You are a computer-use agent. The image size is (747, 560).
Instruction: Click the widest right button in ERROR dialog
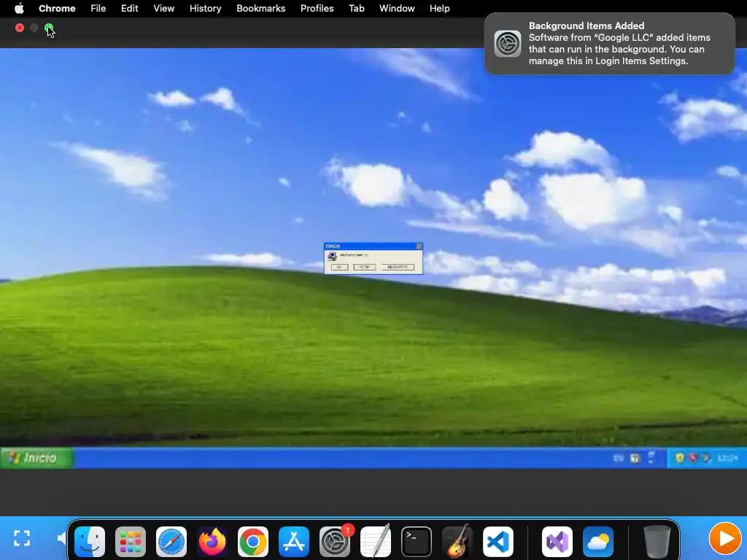pyautogui.click(x=398, y=267)
